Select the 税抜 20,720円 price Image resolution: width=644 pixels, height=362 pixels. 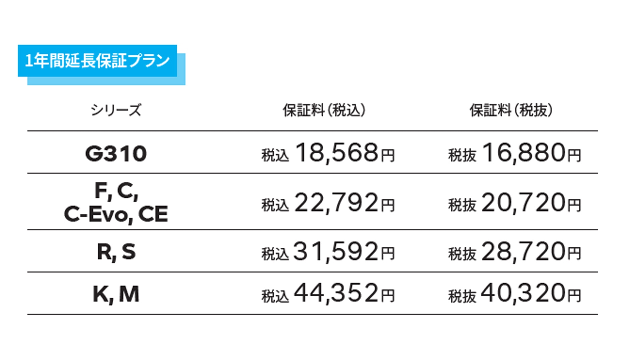coord(515,203)
